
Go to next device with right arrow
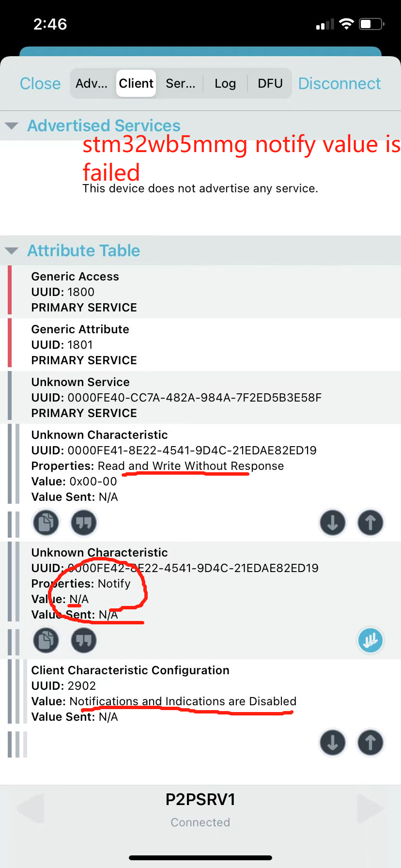[370, 807]
